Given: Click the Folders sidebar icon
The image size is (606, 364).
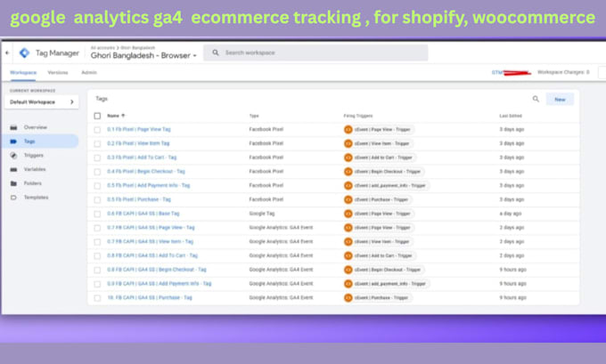Looking at the screenshot, I should pyautogui.click(x=13, y=183).
